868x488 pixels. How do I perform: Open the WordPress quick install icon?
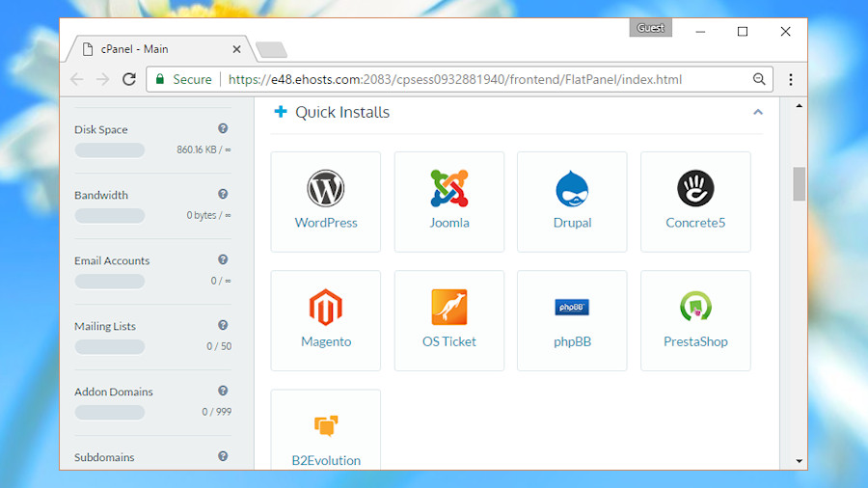point(326,188)
